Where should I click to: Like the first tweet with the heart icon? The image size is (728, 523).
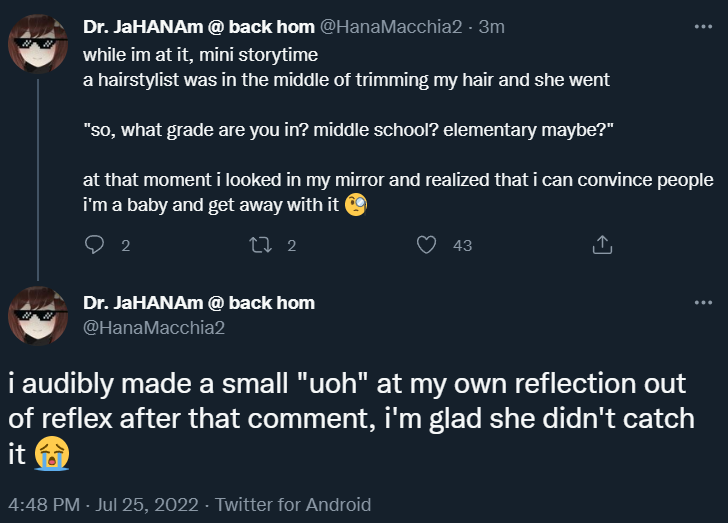427,244
